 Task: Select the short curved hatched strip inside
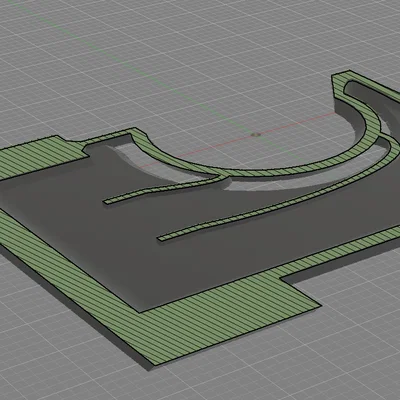point(160,191)
